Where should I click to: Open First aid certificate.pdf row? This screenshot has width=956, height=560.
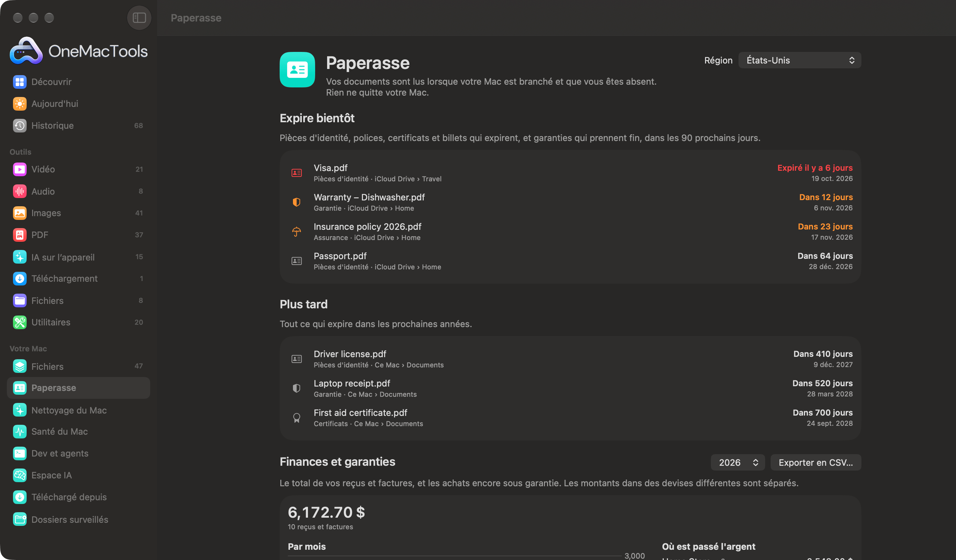[x=570, y=418]
